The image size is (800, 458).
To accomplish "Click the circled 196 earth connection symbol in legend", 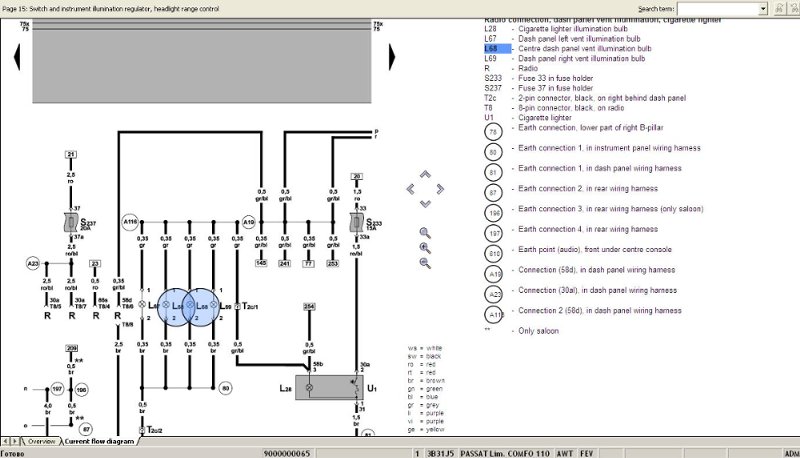I will click(493, 213).
